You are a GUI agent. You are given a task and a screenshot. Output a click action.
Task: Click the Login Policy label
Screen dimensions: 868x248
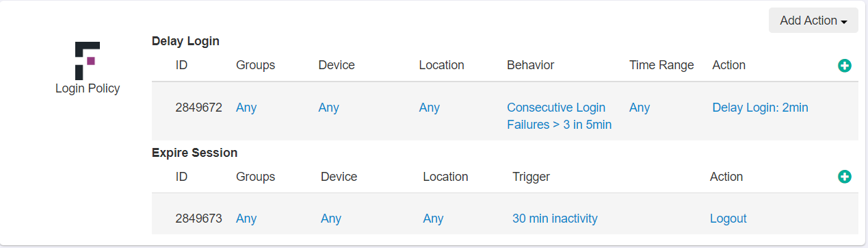88,88
